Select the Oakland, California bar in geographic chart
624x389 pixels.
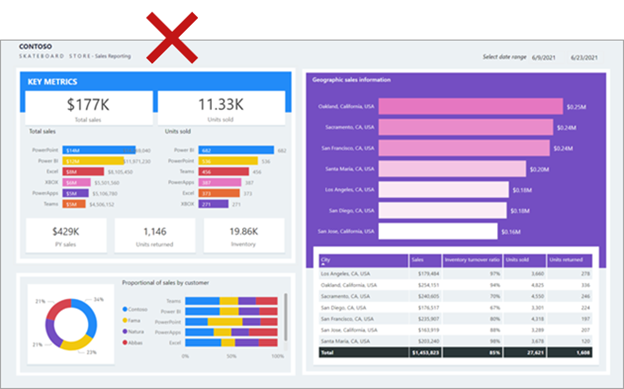(471, 106)
